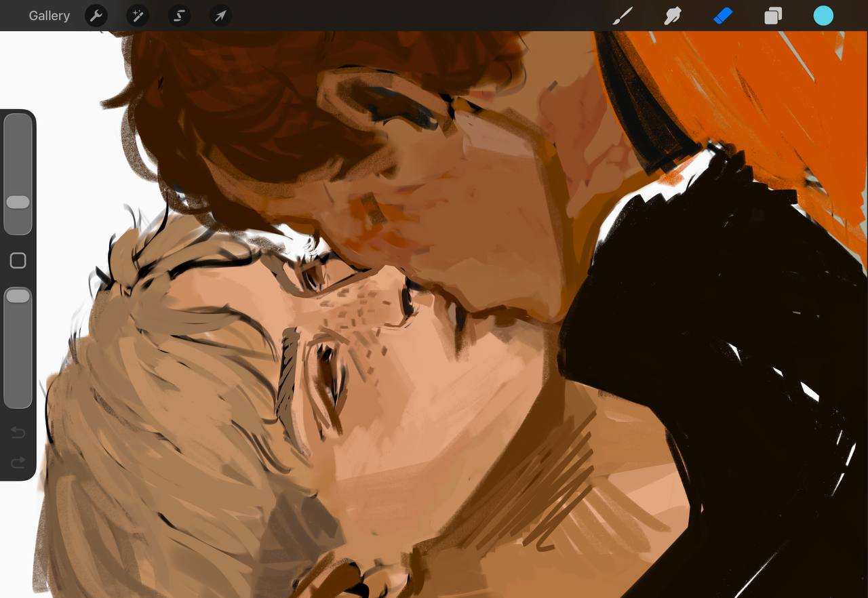The width and height of the screenshot is (868, 598).
Task: Undo the last stroke with the sidebar arrow
Action: coord(18,433)
